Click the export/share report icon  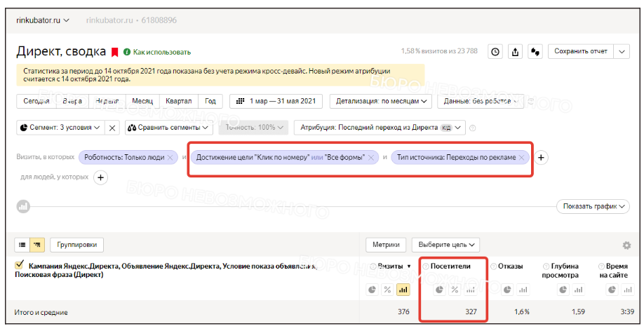[x=515, y=52]
